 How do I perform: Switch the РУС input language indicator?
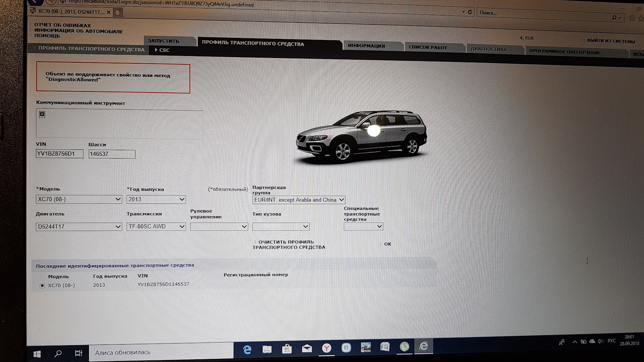pyautogui.click(x=611, y=341)
